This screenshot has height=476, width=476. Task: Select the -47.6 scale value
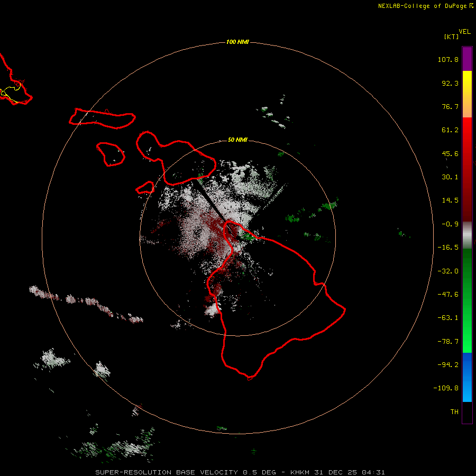click(448, 295)
